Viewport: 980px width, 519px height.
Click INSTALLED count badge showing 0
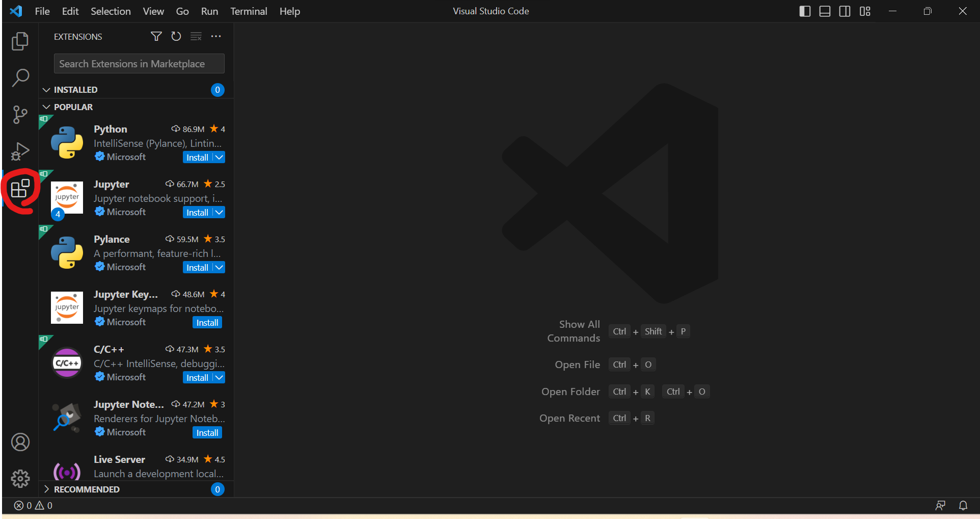217,90
